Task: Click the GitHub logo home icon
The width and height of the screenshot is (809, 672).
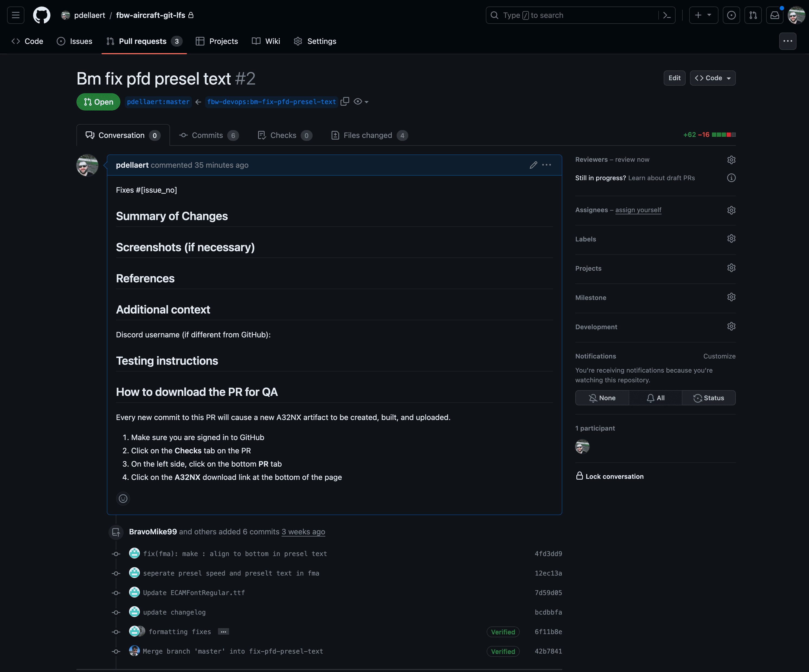Action: [41, 15]
